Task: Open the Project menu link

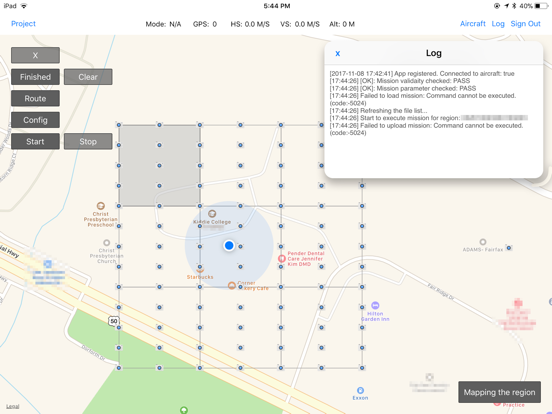Action: coord(23,24)
